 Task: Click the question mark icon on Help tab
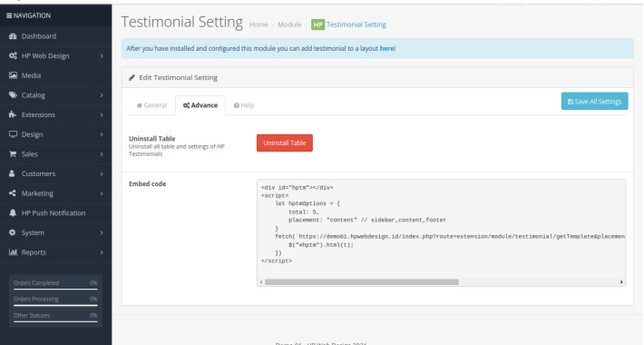(237, 105)
